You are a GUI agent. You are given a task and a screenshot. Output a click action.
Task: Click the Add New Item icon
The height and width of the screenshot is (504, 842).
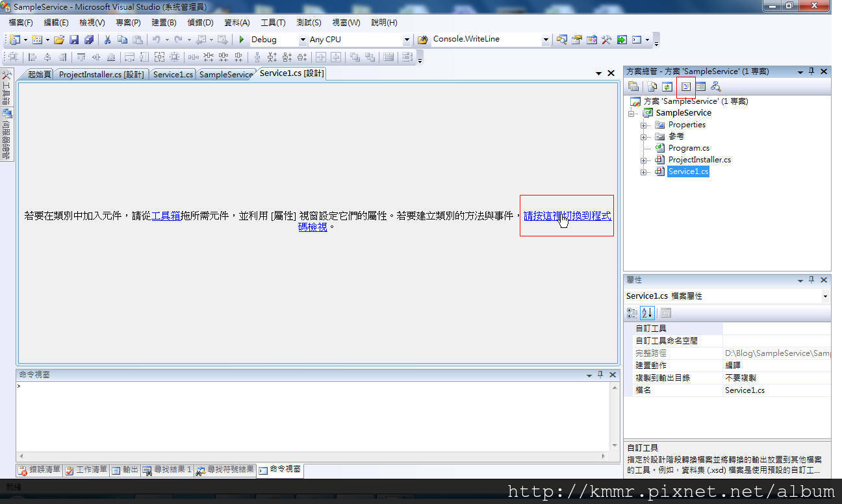pyautogui.click(x=36, y=40)
